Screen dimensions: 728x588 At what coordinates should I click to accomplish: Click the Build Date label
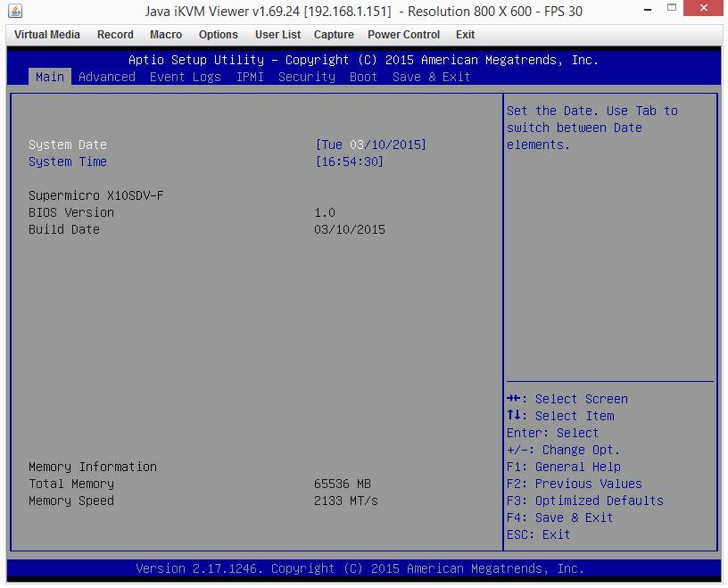[x=64, y=229]
